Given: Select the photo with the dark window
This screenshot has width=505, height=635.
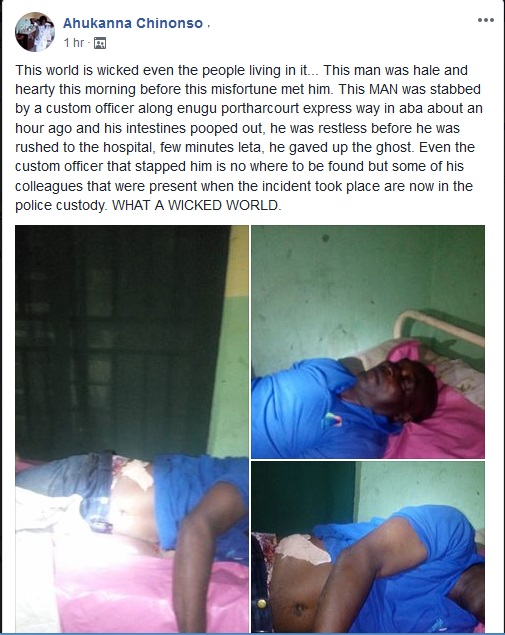Looking at the screenshot, I should (132, 429).
